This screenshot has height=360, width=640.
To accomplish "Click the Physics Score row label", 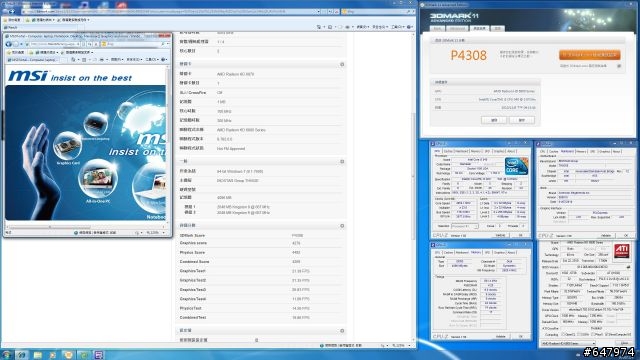I will coord(192,253).
